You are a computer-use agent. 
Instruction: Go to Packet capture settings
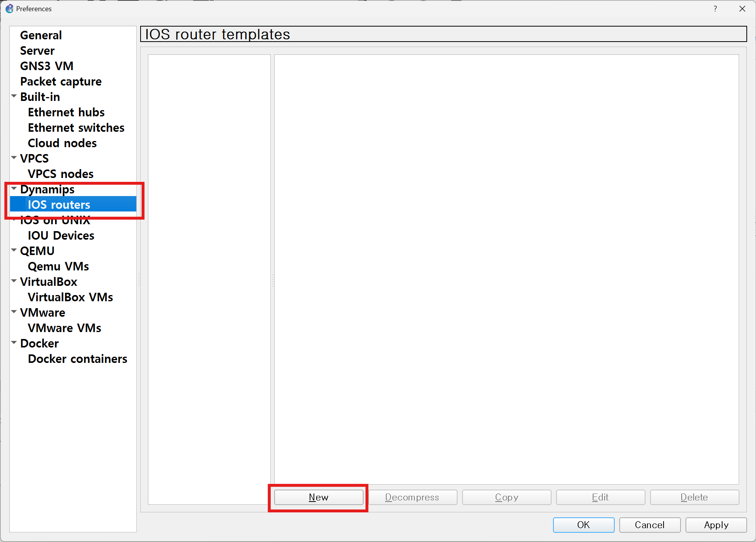61,82
